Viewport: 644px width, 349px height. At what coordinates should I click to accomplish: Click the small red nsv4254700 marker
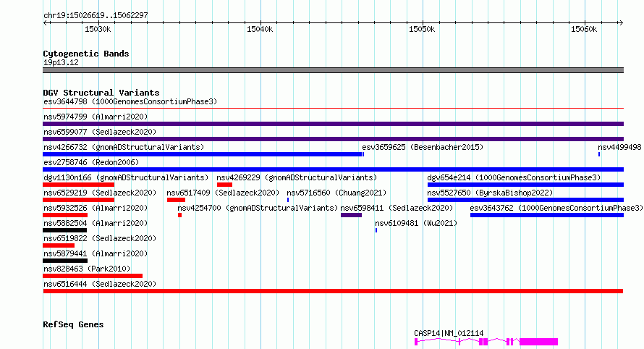tap(179, 215)
